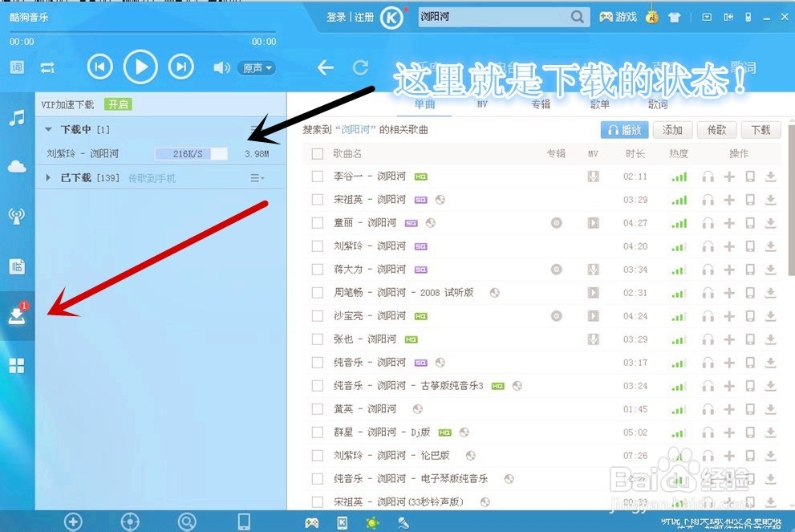795x532 pixels.
Task: Click the search magnifier icon
Action: [577, 17]
